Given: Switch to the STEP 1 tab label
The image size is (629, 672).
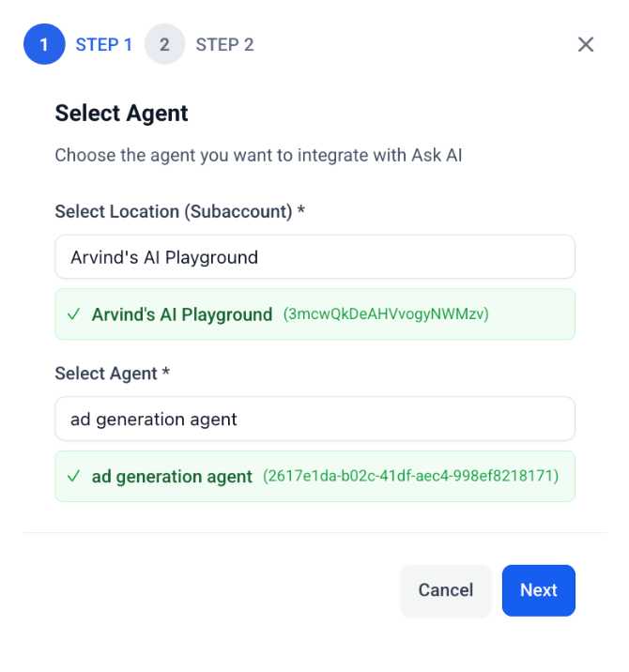Looking at the screenshot, I should (103, 45).
